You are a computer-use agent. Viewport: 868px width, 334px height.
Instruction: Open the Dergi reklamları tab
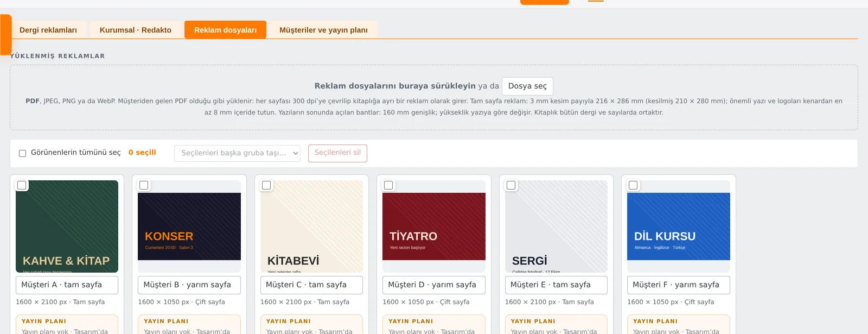[48, 30]
